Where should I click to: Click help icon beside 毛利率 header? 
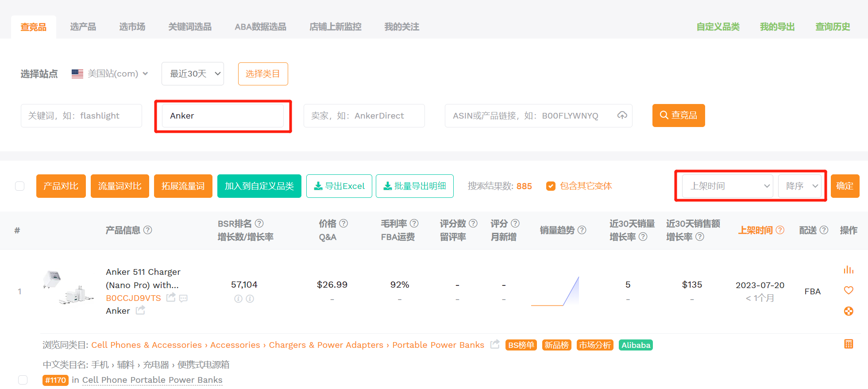(x=414, y=223)
